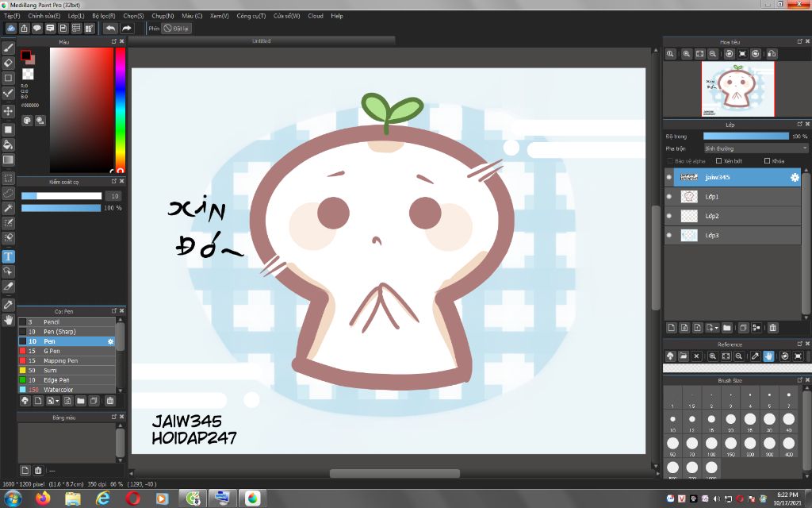Click the hue spectrum color bar
Image resolution: width=812 pixels, height=508 pixels.
(x=121, y=110)
